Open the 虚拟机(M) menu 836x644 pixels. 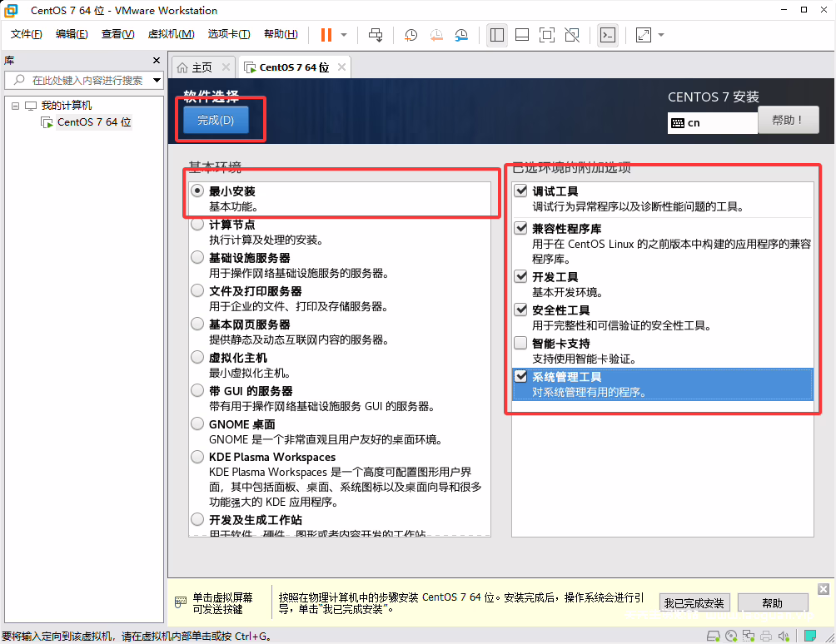point(170,34)
